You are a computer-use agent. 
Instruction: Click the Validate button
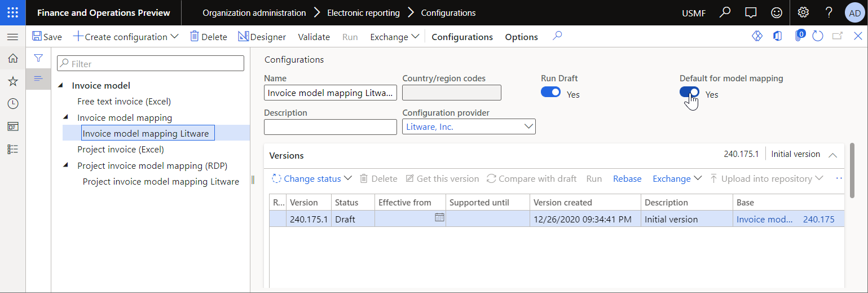pyautogui.click(x=314, y=37)
